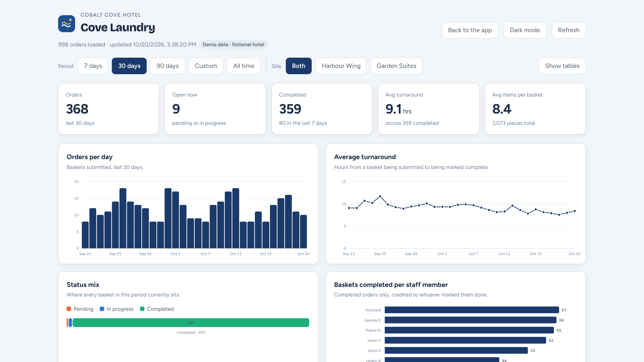Click the 'Demo data · fictional hotel' badge
The height and width of the screenshot is (362, 644).
pos(233,44)
